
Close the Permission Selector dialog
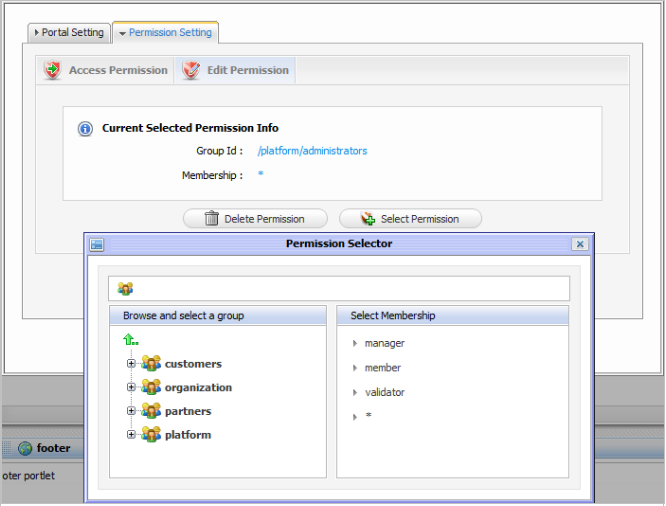tap(580, 244)
